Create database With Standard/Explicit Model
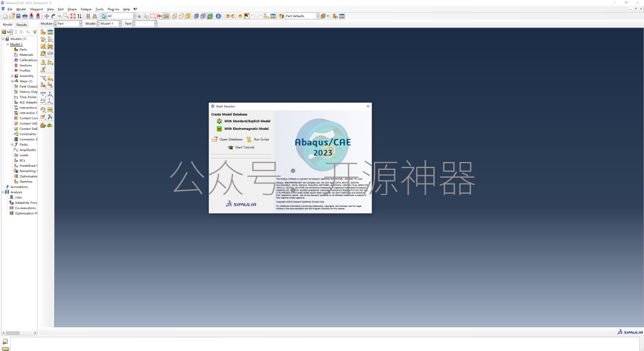The height and width of the screenshot is (351, 644). [x=247, y=121]
